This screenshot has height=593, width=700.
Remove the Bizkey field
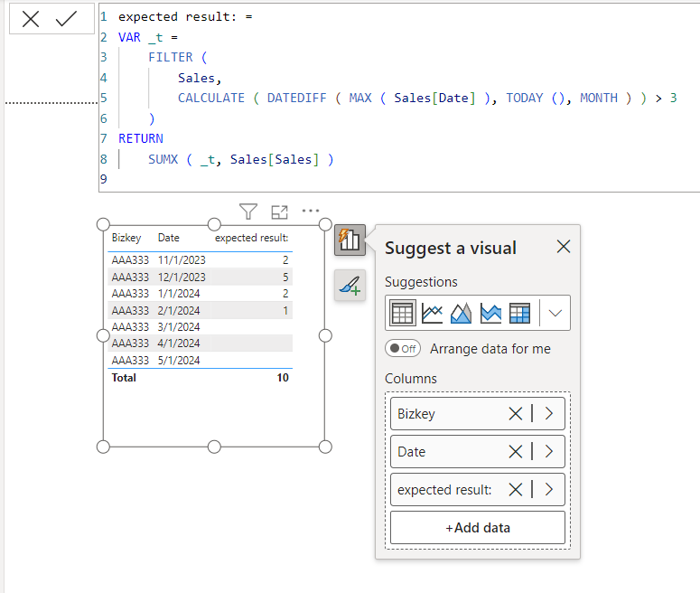pyautogui.click(x=515, y=414)
